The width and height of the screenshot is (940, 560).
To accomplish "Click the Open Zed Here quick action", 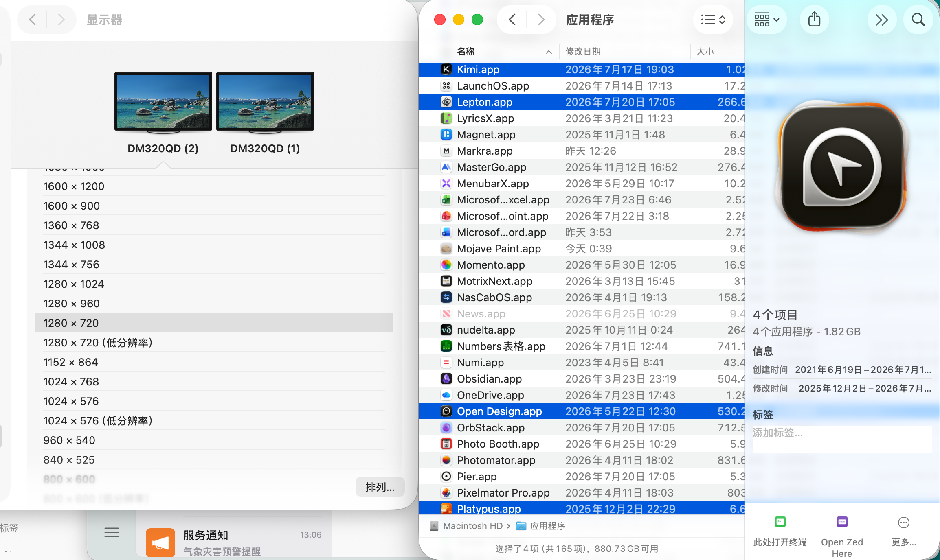I will pyautogui.click(x=842, y=536).
